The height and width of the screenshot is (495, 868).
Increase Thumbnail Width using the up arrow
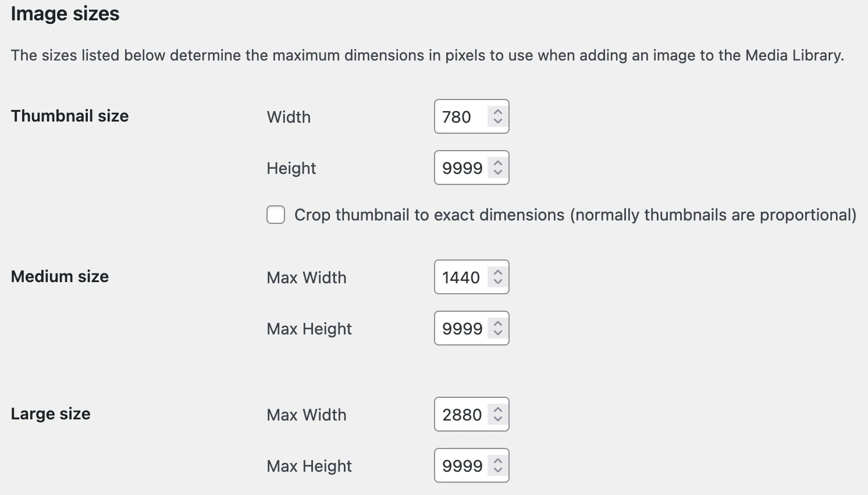(x=497, y=112)
